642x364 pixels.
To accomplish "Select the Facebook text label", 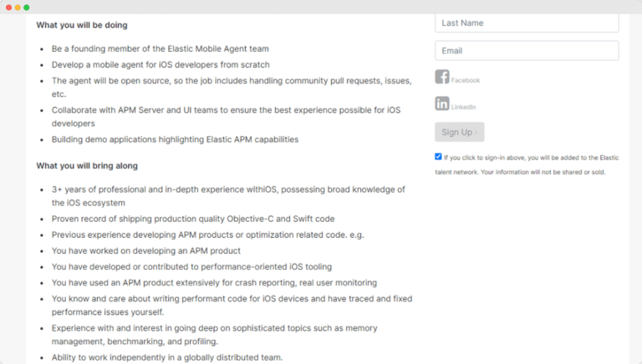I will [466, 81].
